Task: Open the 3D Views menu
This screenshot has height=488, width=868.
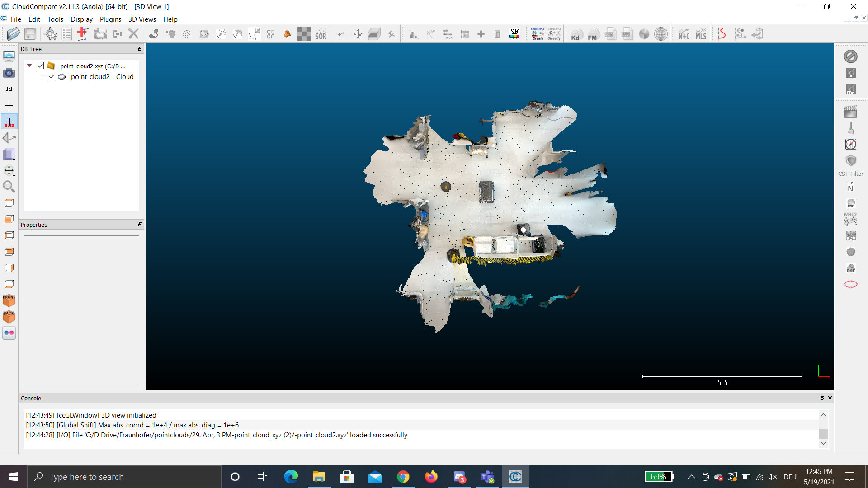Action: 142,19
